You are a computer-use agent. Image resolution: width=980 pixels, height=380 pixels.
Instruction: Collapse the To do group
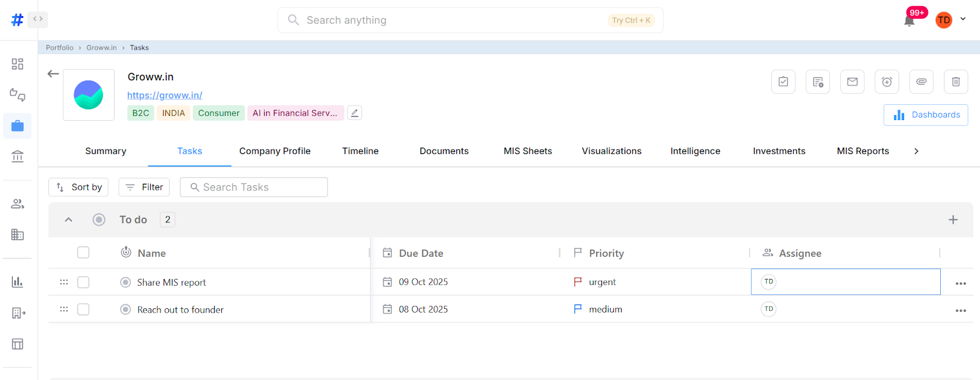69,219
